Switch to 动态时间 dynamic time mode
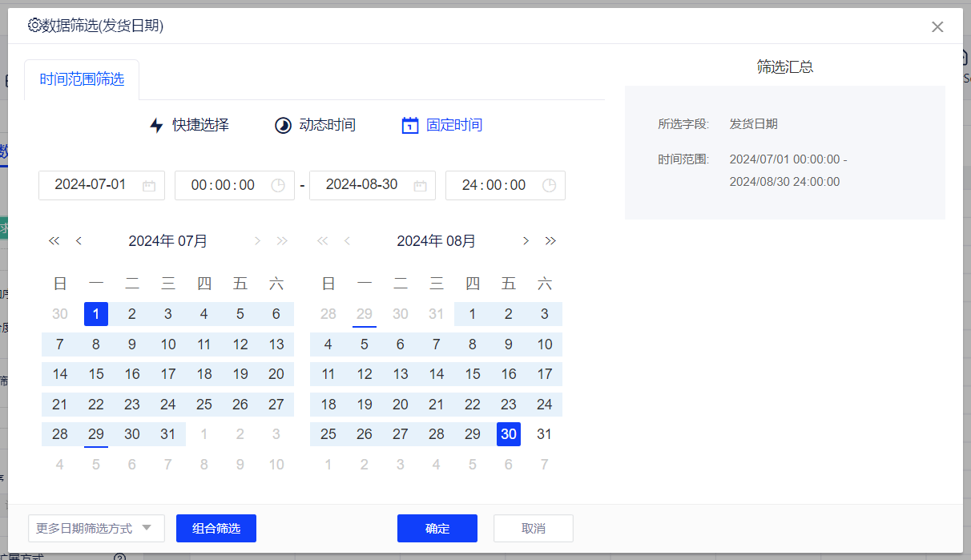Screen dimensions: 971x560 click(x=315, y=126)
